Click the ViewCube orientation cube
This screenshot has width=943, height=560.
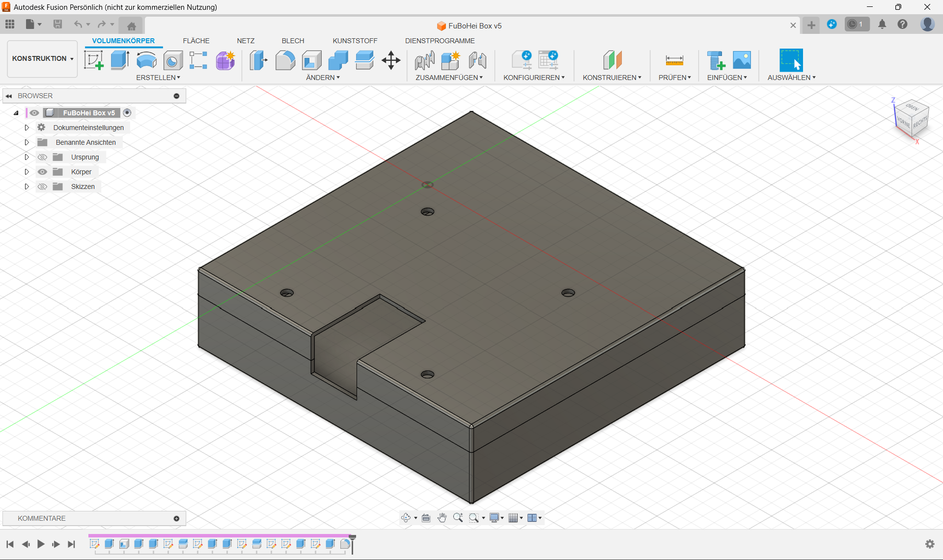912,119
